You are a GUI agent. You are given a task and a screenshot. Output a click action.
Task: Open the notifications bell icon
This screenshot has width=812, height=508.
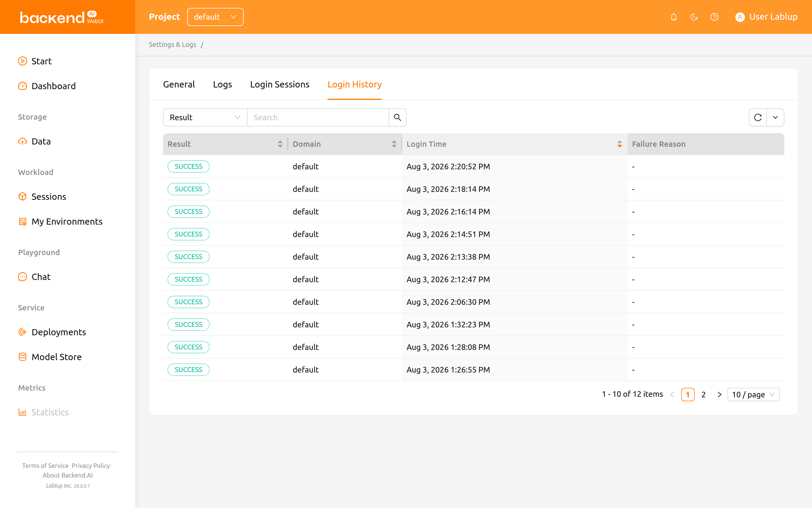click(674, 17)
